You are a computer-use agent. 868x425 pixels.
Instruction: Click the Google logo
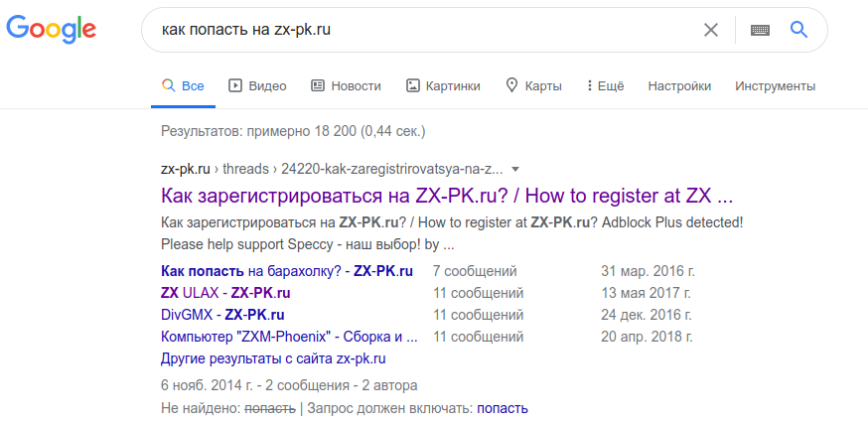pyautogui.click(x=51, y=30)
